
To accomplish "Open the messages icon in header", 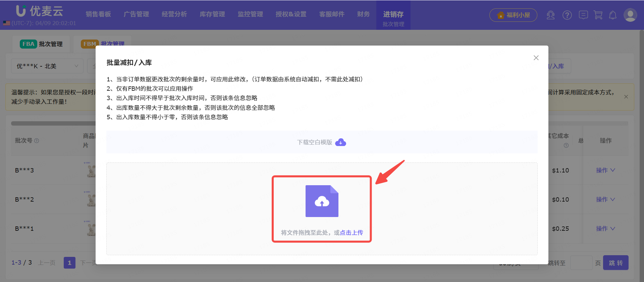I will click(x=583, y=15).
